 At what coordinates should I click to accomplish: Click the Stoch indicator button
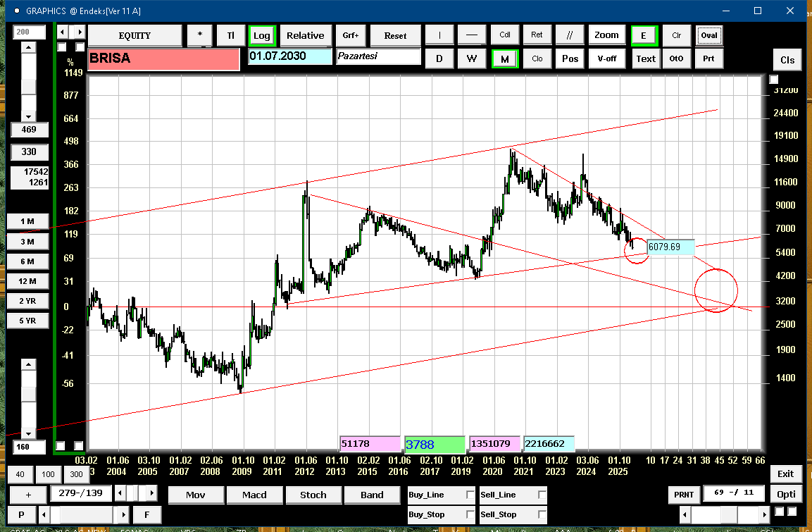click(313, 495)
